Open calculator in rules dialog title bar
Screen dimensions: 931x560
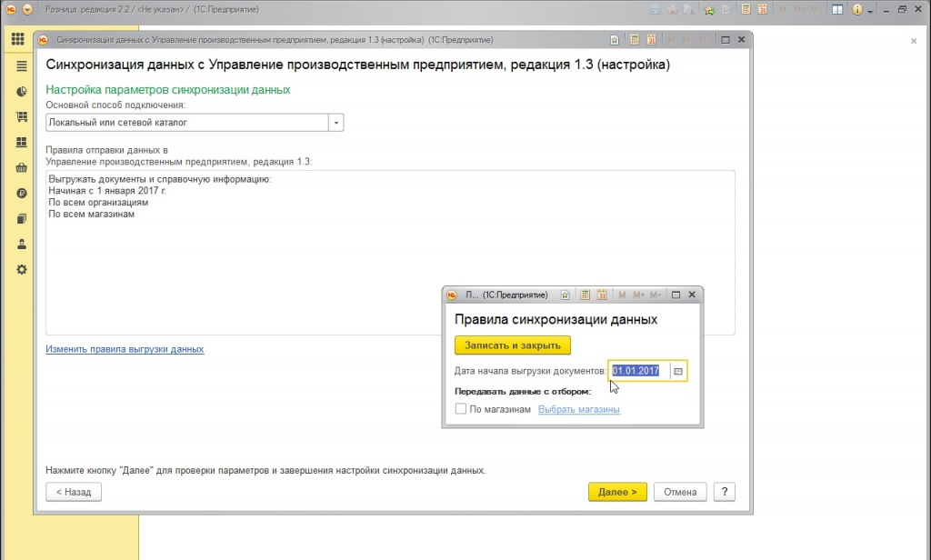point(586,295)
